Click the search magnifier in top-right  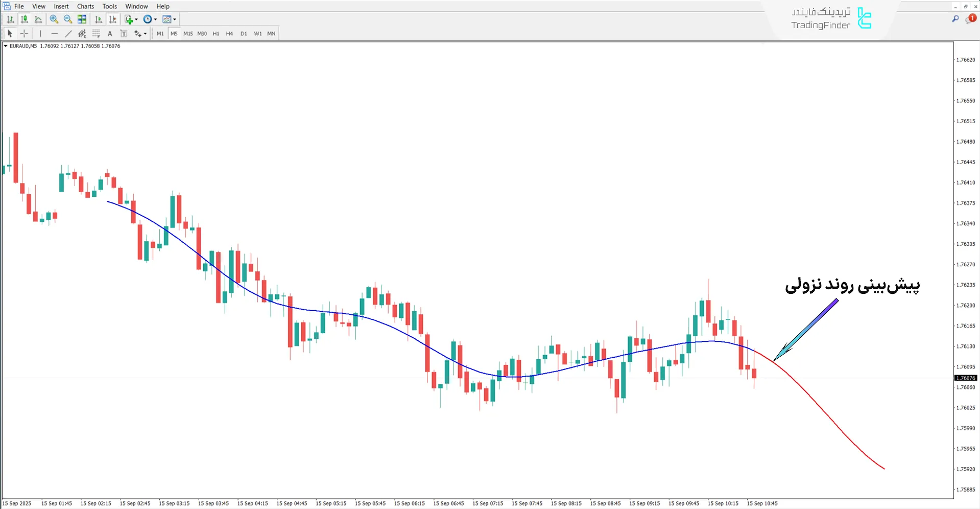(955, 19)
